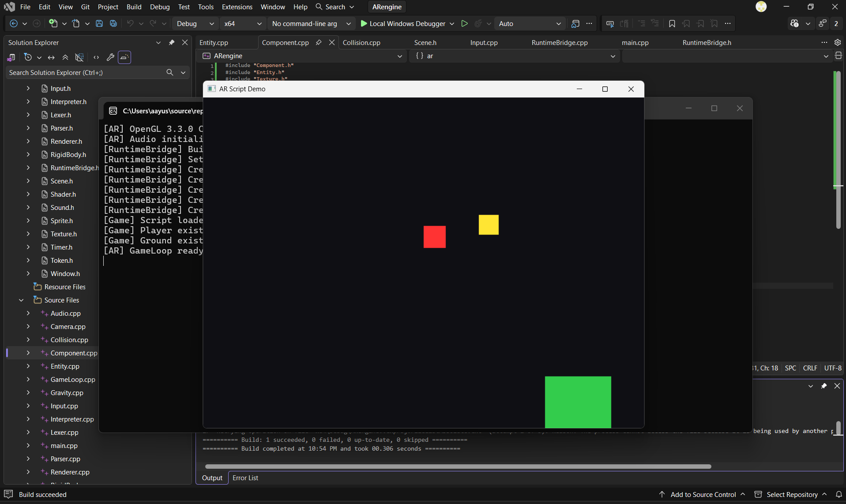846x504 pixels.
Task: Start Without Debugging using outlined play icon
Action: [x=464, y=23]
